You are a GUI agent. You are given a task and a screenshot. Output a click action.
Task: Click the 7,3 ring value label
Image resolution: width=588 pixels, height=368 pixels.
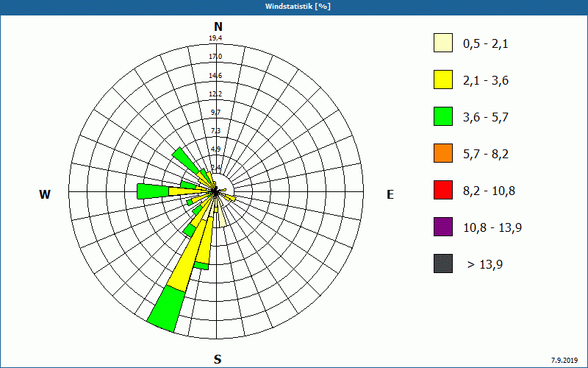(x=215, y=131)
